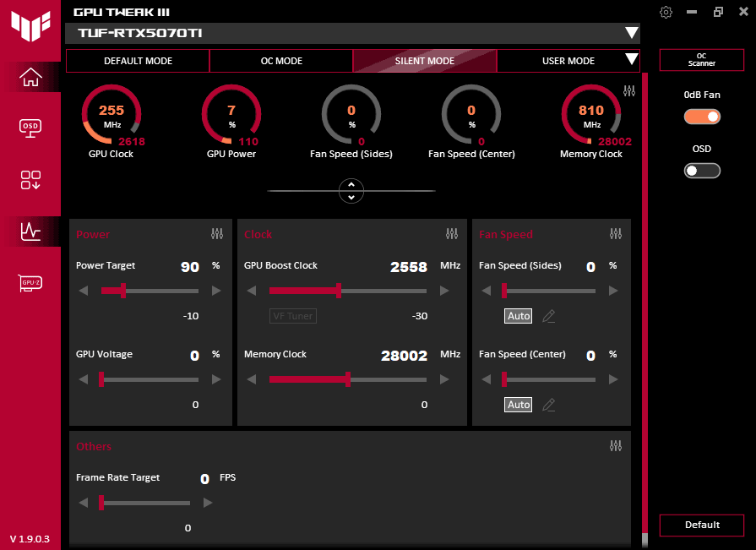Screen dimensions: 756x550
Task: Increase GPU Boost Clock with right arrow
Action: click(x=444, y=291)
